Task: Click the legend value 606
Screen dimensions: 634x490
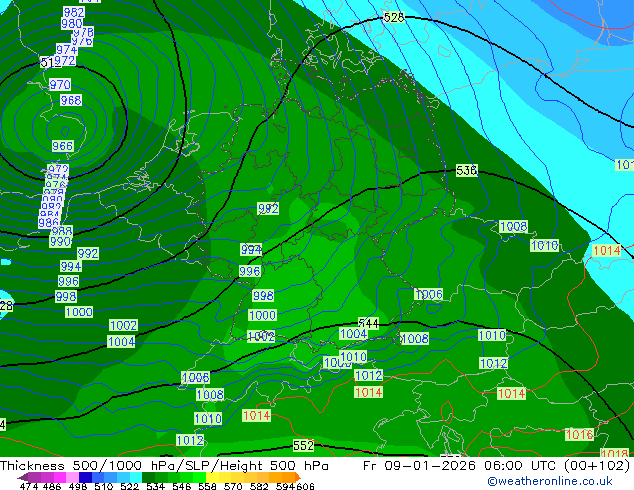Action: [x=305, y=486]
